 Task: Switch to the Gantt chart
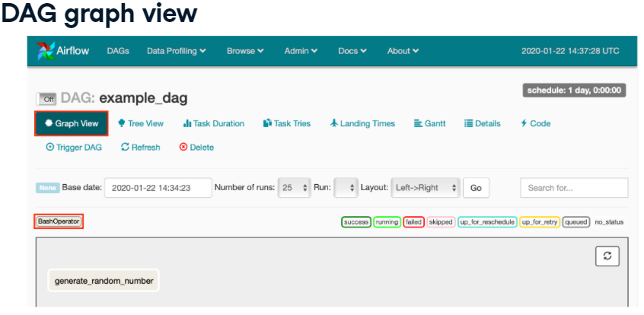pos(430,123)
